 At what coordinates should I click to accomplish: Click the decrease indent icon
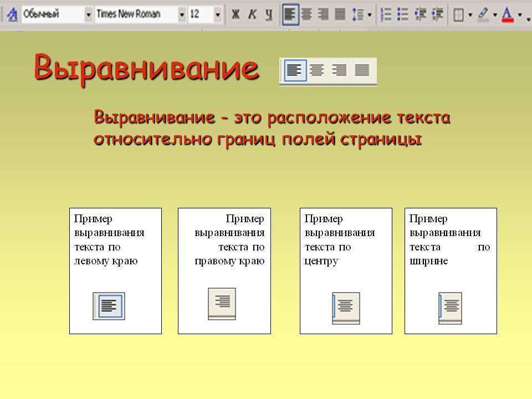click(421, 14)
